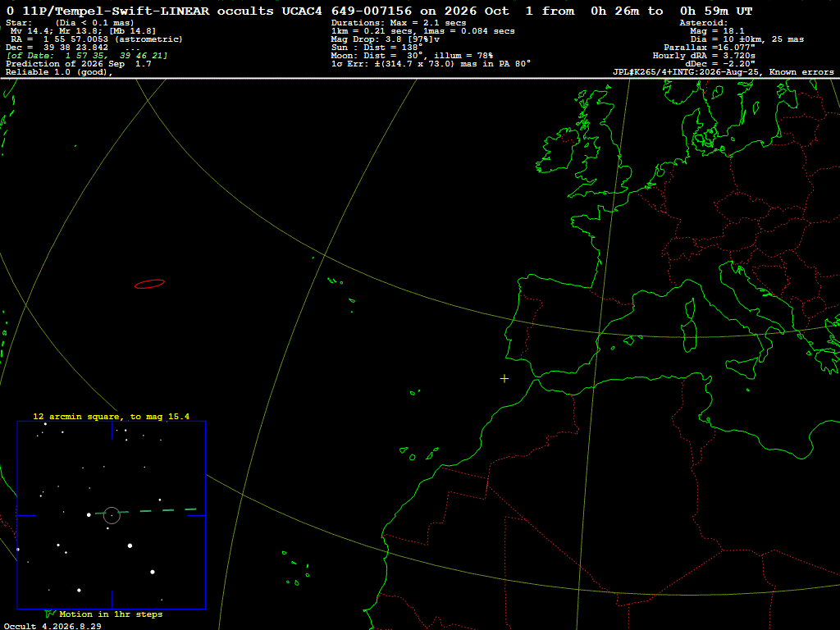
Task: Select the bright star left of the target circle
Action: [x=89, y=515]
